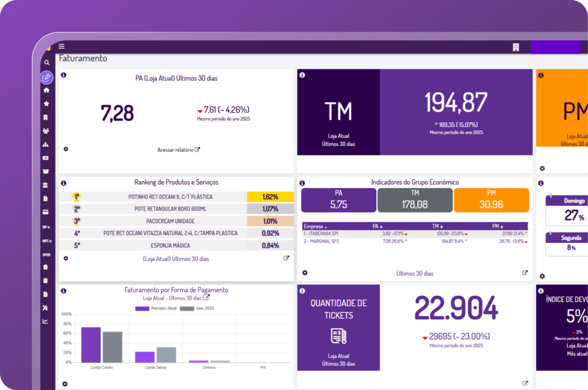This screenshot has height=390, width=588.
Task: Open settings gear of Ranking de Produtos panel
Action: (x=66, y=258)
